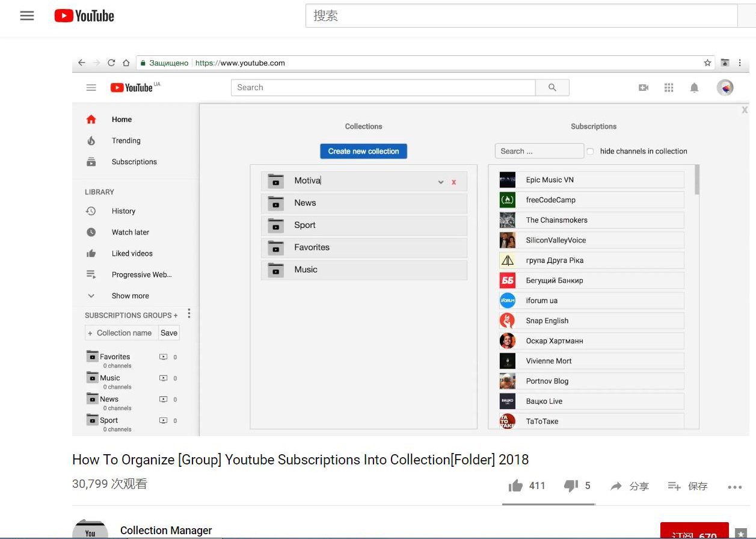Viewport: 756px width, 539px height.
Task: Click the subscriptions Search field
Action: pyautogui.click(x=539, y=152)
